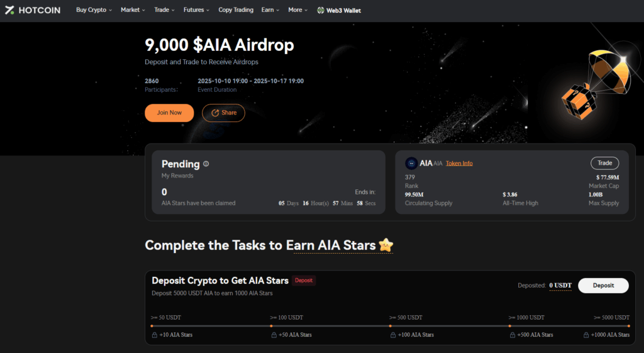This screenshot has height=353, width=644.
Task: Open the More dropdown menu
Action: 298,10
